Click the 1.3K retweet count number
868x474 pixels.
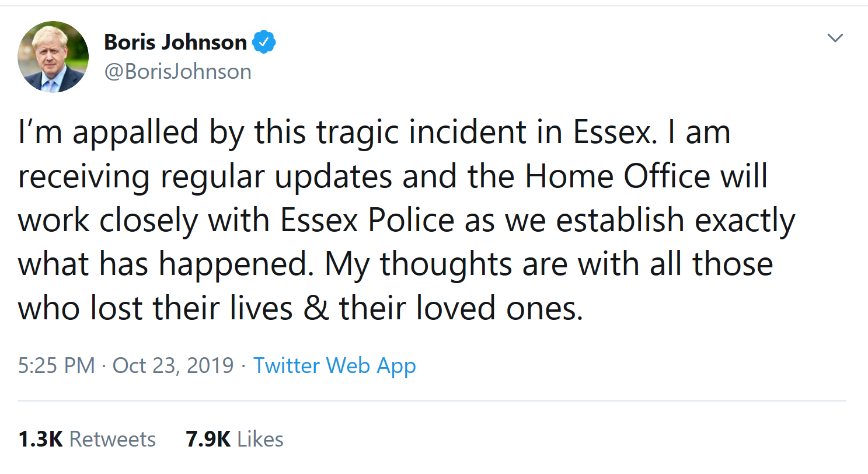pos(40,439)
